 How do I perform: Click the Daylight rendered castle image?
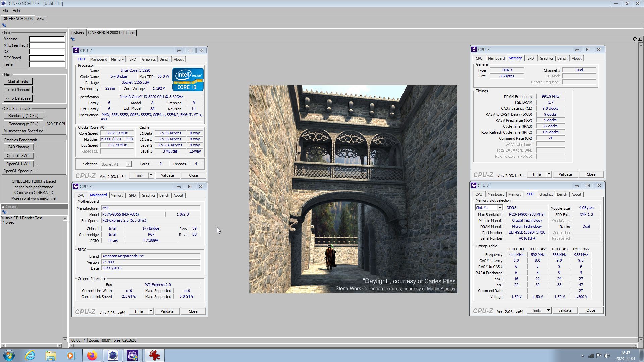pyautogui.click(x=353, y=189)
